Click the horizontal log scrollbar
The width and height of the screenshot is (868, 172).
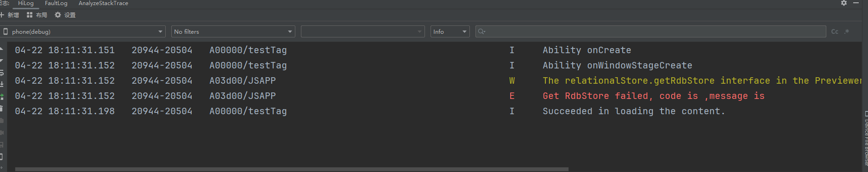[292, 169]
